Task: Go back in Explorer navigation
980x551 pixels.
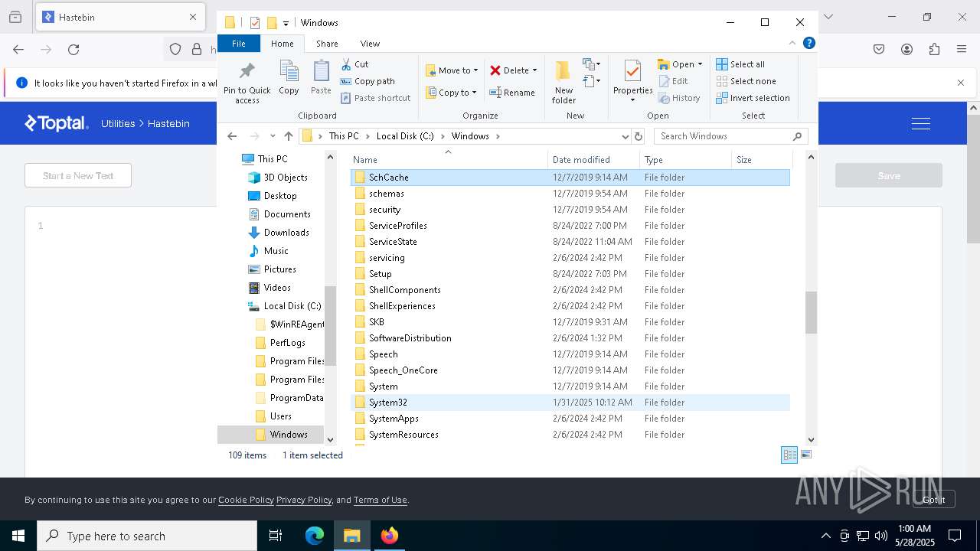Action: coord(232,136)
